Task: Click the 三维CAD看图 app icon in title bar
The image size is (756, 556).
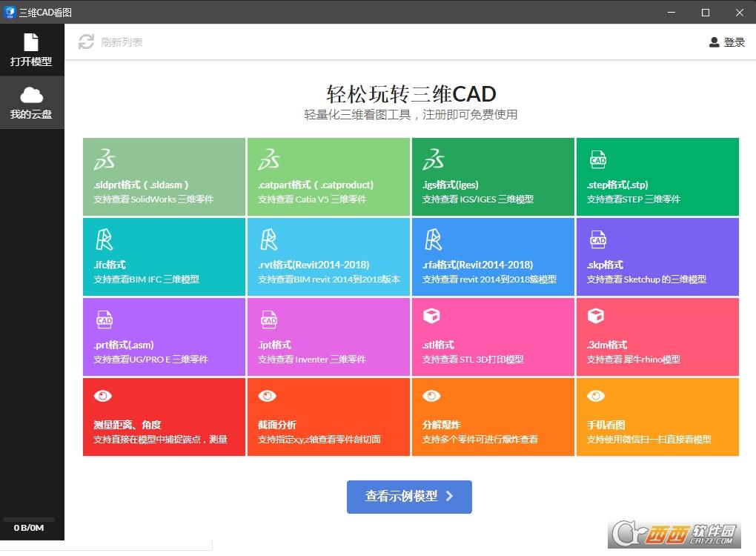Action: pos(9,12)
